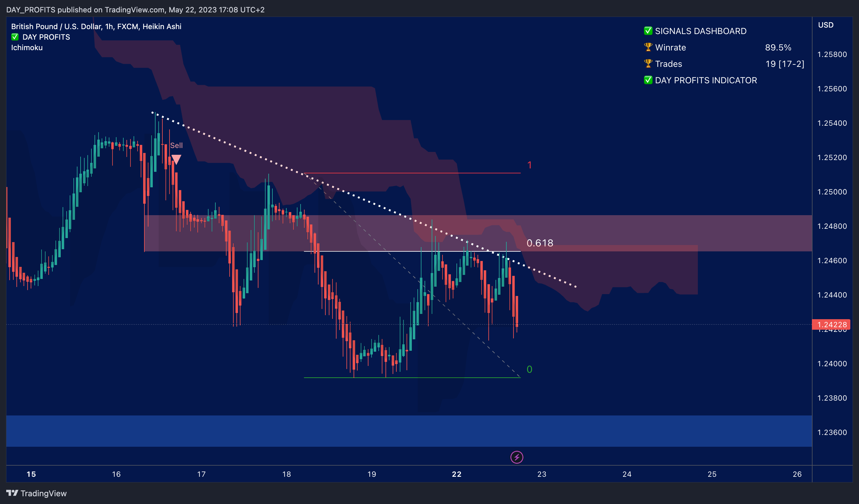Click the 1.24400 price axis label
The image size is (859, 504).
[832, 295]
